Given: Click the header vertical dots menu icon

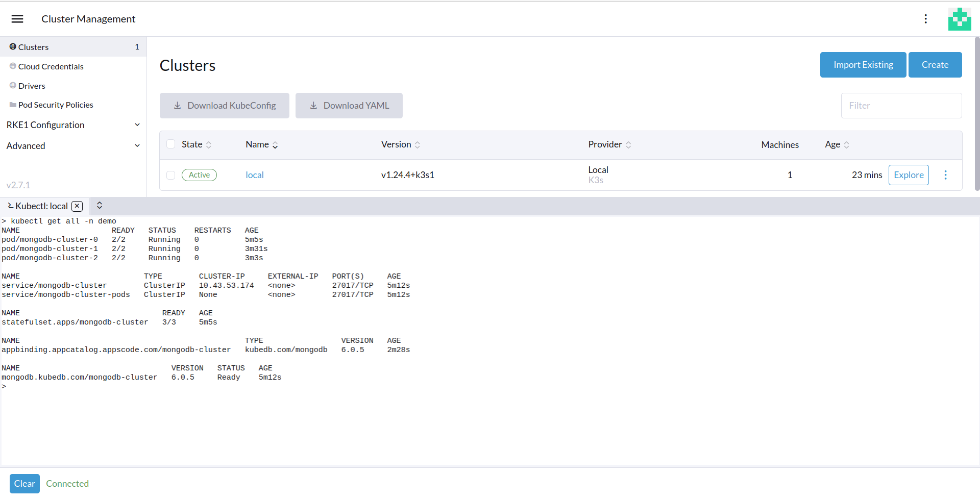Looking at the screenshot, I should [x=925, y=19].
